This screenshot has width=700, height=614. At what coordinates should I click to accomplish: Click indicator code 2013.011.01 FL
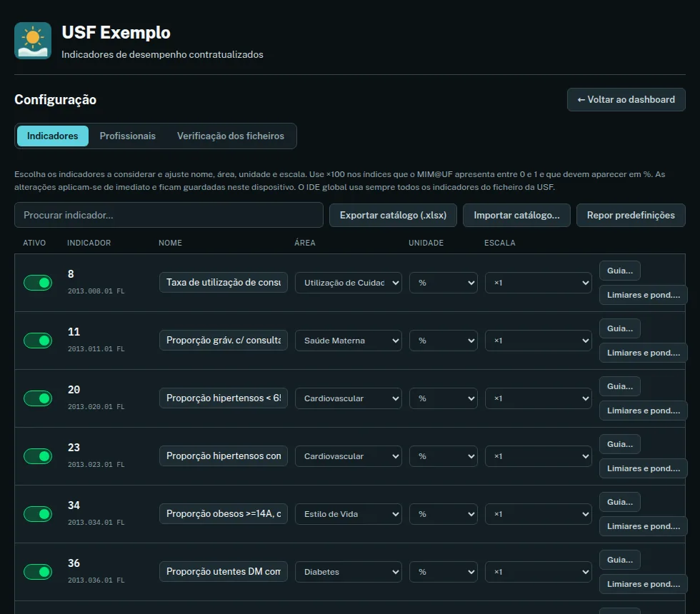tap(96, 349)
